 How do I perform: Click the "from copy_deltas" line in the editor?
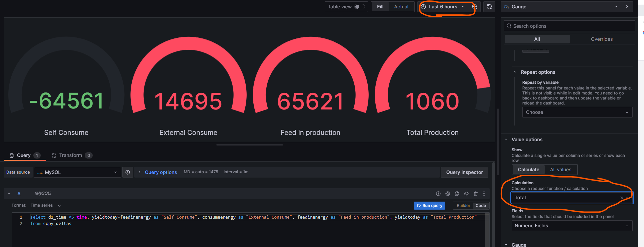click(51, 224)
